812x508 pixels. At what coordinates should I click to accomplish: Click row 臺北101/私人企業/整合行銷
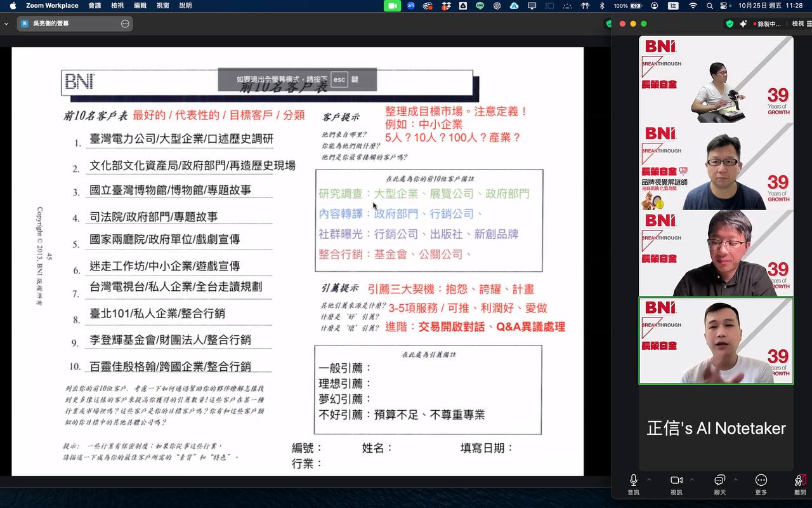[157, 313]
